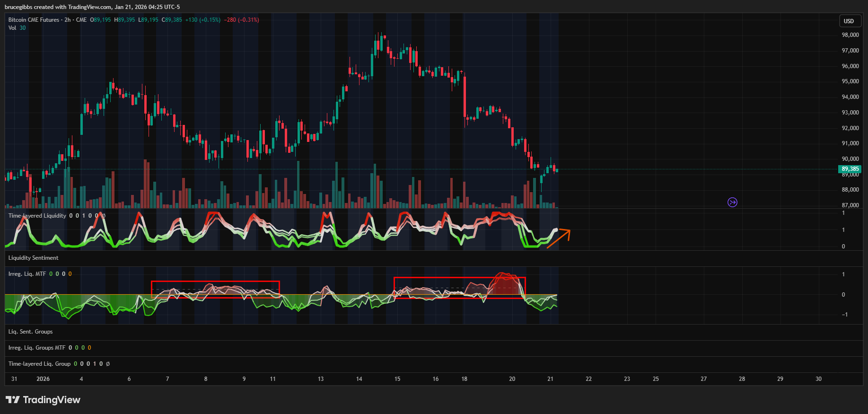Click the Bitcoin CME Futures symbol title
This screenshot has width=868, height=414.
[x=34, y=20]
